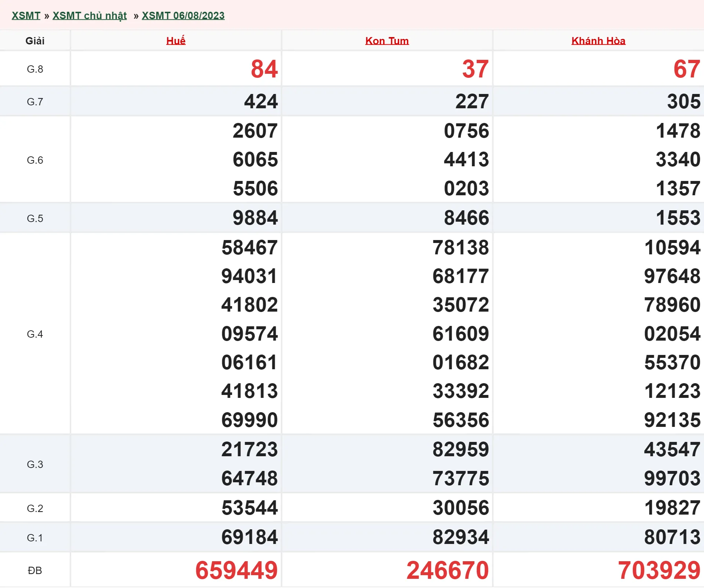Click the 'Giải' column header

35,41
